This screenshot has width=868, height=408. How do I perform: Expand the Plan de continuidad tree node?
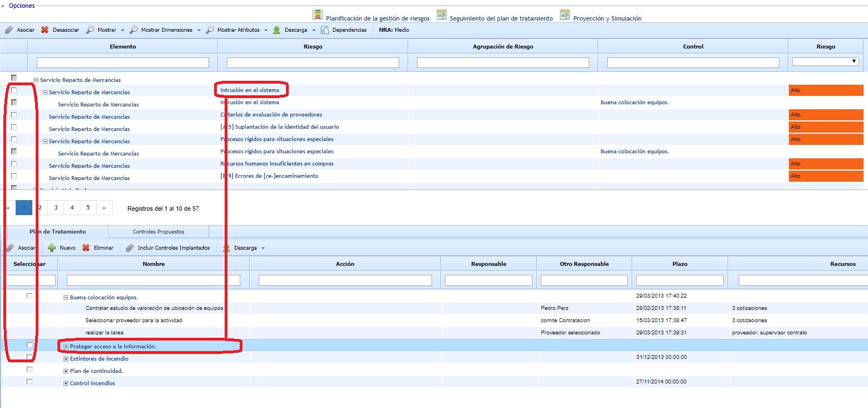click(x=66, y=371)
